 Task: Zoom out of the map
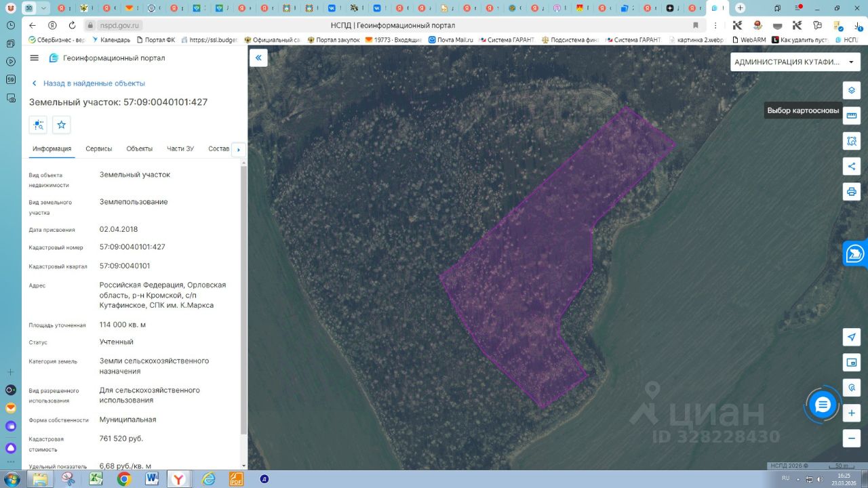click(x=852, y=438)
